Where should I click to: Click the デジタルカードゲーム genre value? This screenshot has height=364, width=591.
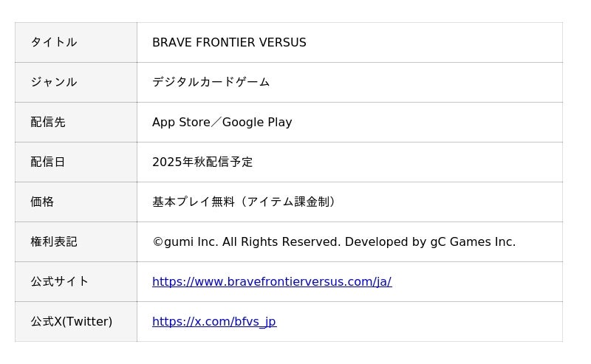point(211,82)
